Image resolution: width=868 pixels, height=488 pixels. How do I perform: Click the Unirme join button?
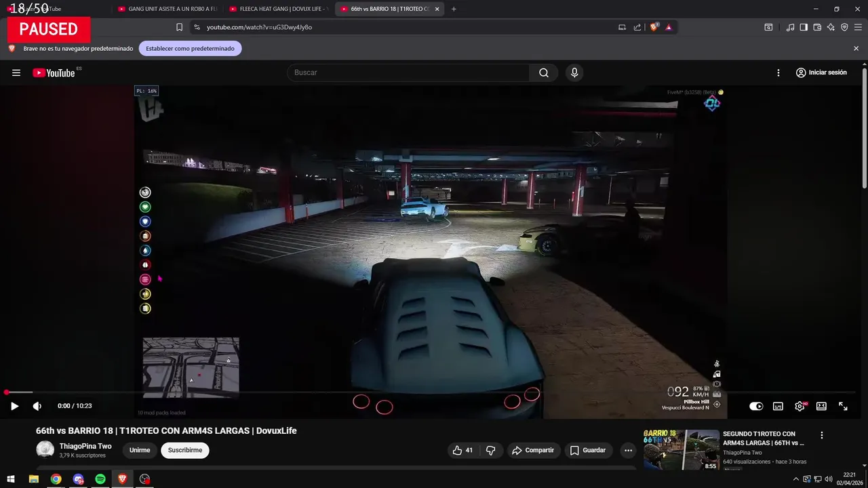[x=140, y=450]
